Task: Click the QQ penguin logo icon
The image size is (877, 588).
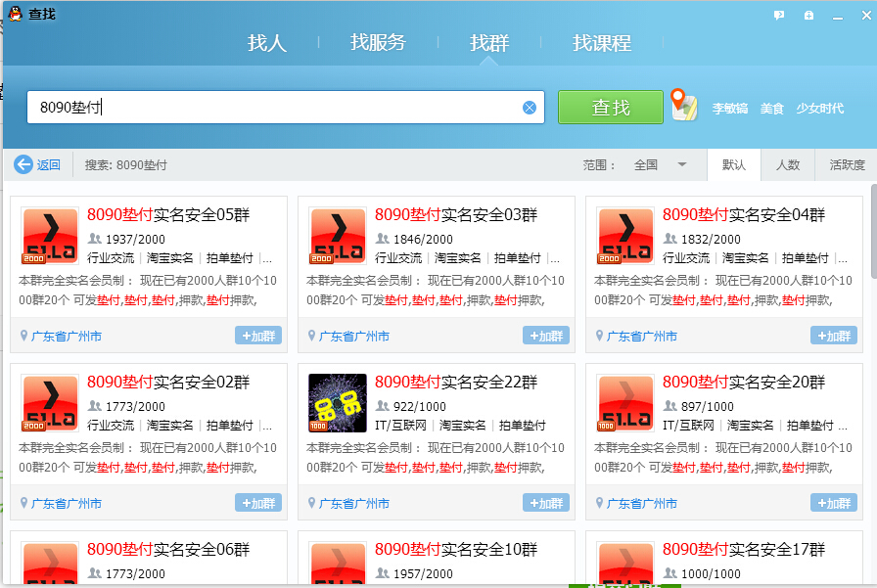Action: coord(15,14)
